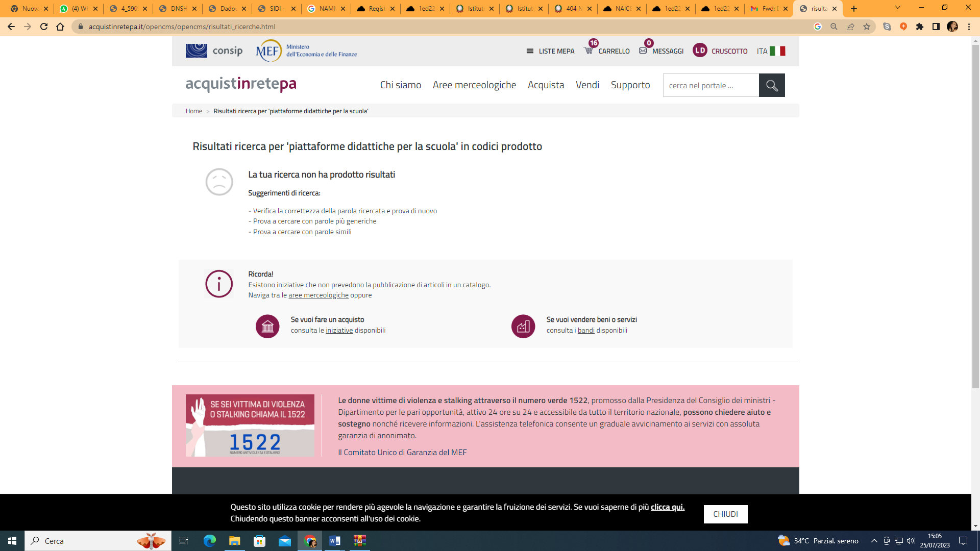The image size is (980, 551).
Task: Click the Consip logo
Action: tap(214, 51)
